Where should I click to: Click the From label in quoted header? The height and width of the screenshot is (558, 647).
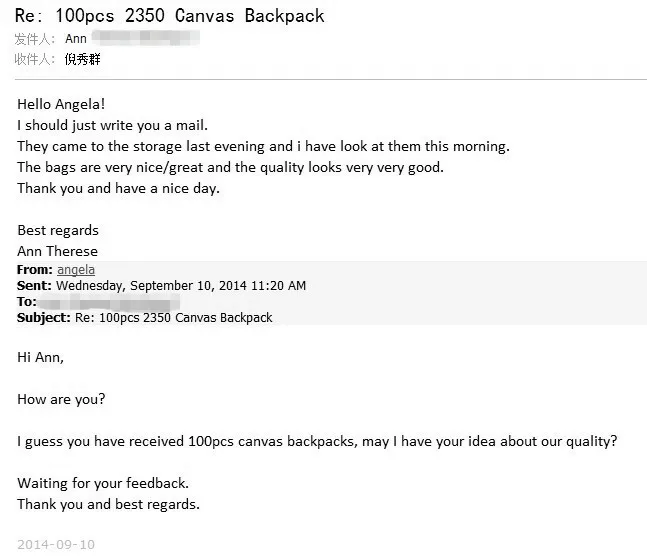point(34,270)
